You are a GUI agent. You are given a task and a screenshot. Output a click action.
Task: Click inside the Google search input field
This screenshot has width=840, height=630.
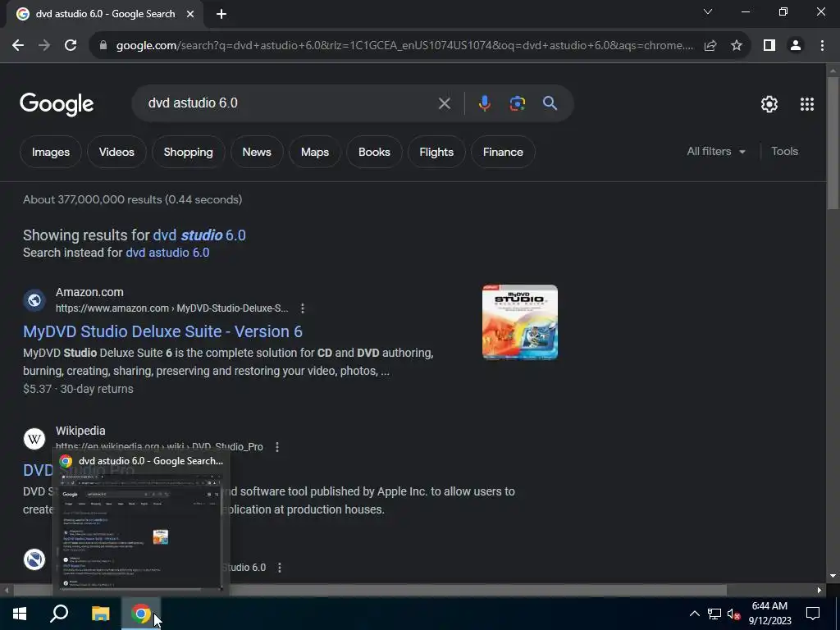click(290, 103)
